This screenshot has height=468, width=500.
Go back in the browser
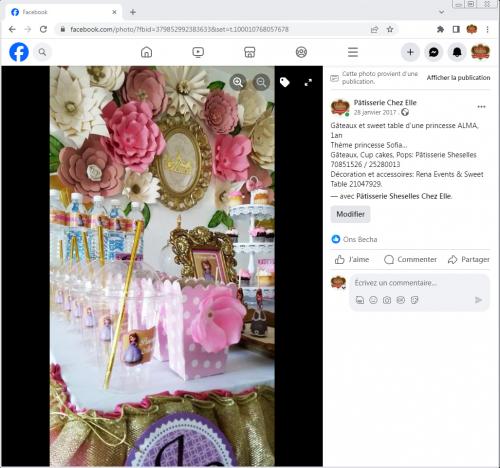[12, 29]
